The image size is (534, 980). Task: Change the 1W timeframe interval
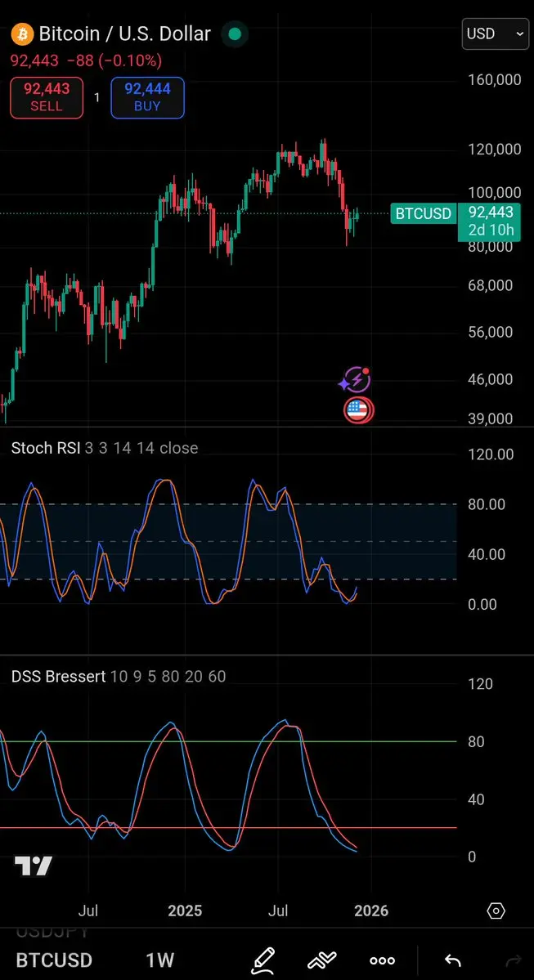pos(160,960)
